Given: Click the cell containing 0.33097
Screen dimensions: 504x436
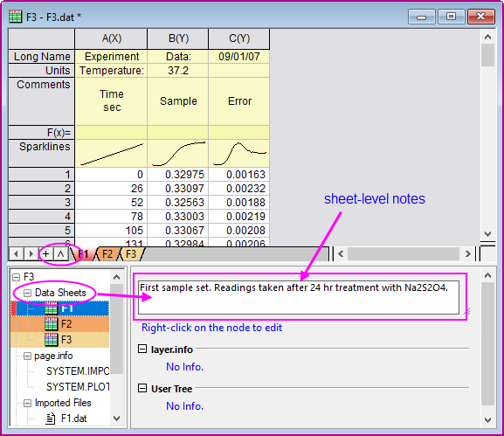Looking at the screenshot, I should coord(177,189).
